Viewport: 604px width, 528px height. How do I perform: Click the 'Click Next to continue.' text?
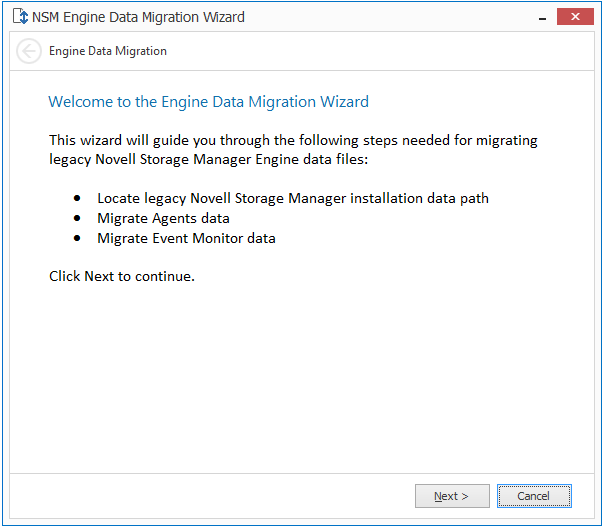[122, 276]
